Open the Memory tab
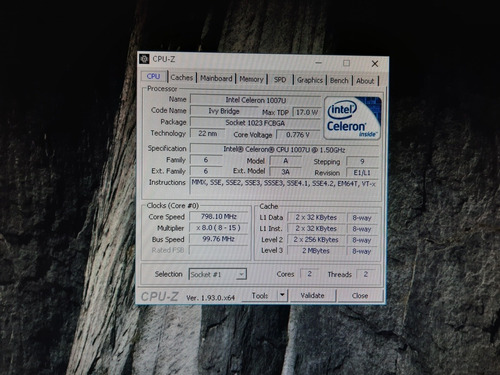This screenshot has height=375, width=500. pyautogui.click(x=251, y=79)
